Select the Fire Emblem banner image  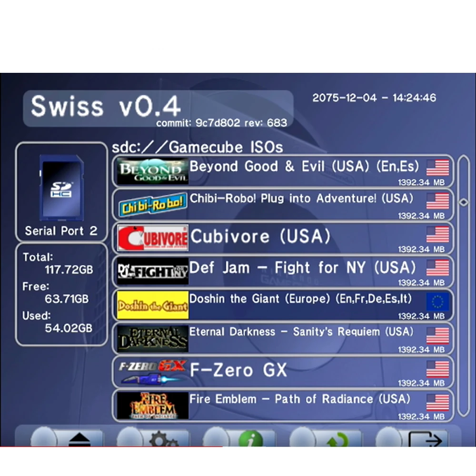pyautogui.click(x=153, y=405)
